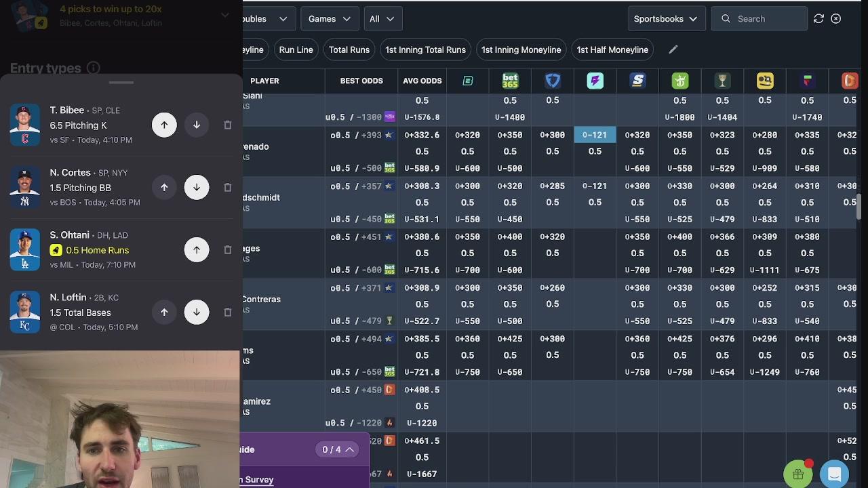Switch to 1st Inning Total Runs tab
Viewport: 868px width, 488px height.
tap(425, 49)
